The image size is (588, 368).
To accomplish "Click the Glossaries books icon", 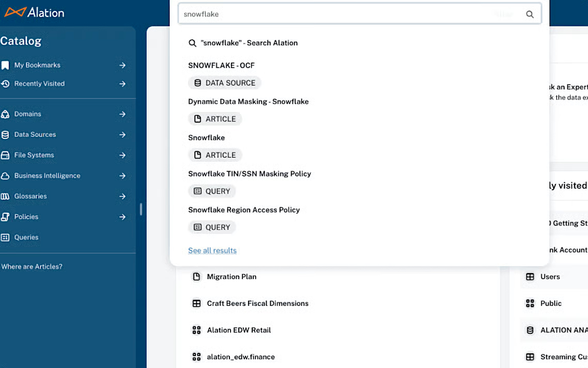I will 5,196.
